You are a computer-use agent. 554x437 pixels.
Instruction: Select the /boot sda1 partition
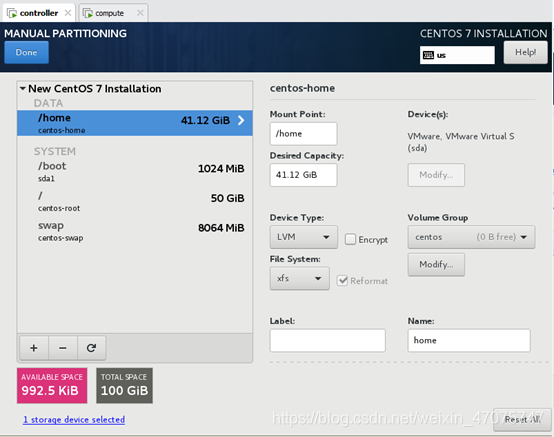pyautogui.click(x=135, y=171)
